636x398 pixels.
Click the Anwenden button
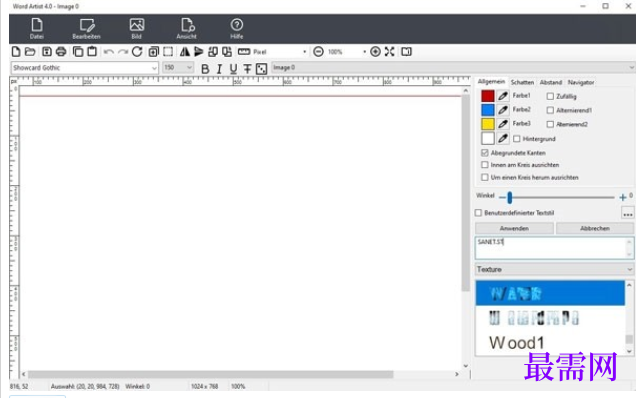tap(514, 228)
